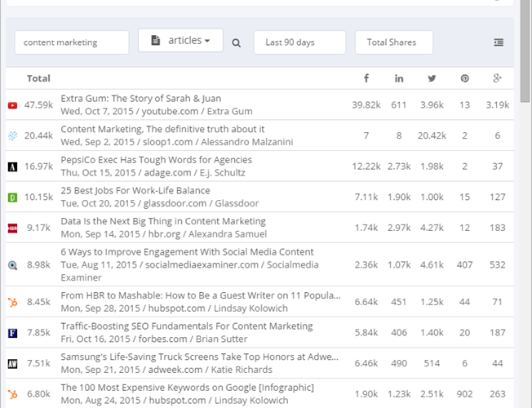This screenshot has width=532, height=408.
Task: Click the 6.80k total shares value
Action: (x=38, y=394)
